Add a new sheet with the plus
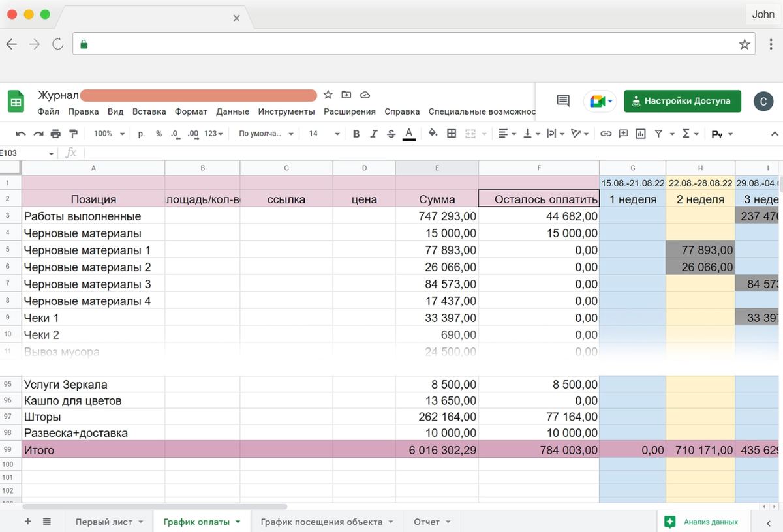The image size is (783, 532). (27, 522)
